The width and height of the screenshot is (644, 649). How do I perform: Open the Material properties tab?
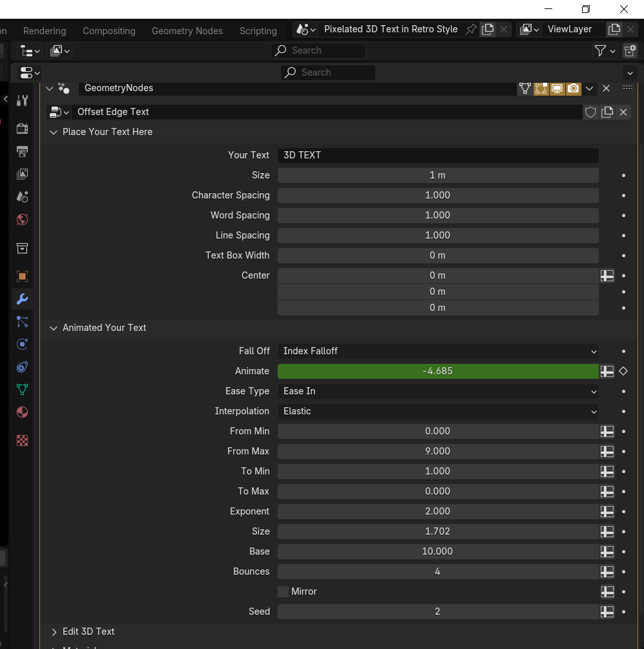(x=23, y=412)
